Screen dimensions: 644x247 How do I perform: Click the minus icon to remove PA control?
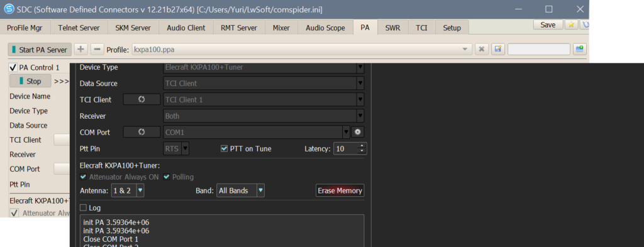(97, 49)
